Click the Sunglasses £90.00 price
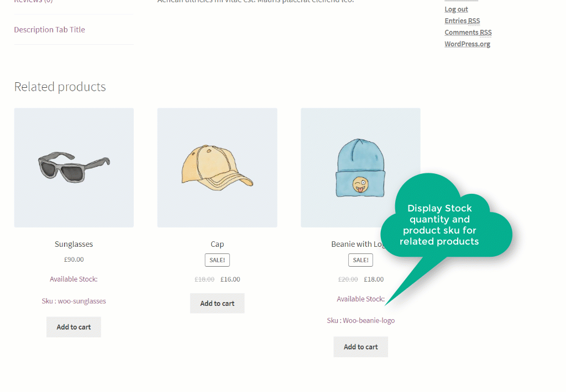 pyautogui.click(x=74, y=259)
